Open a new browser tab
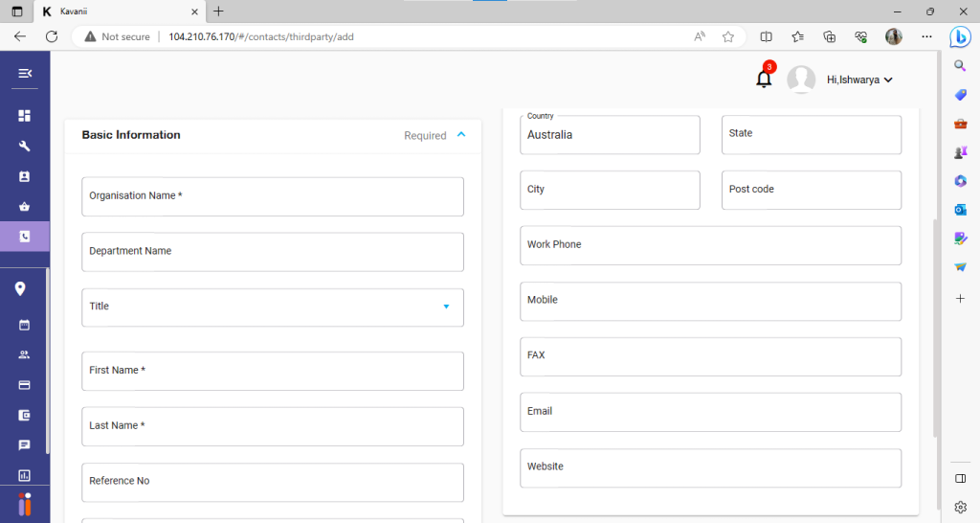The image size is (980, 523). (x=218, y=11)
